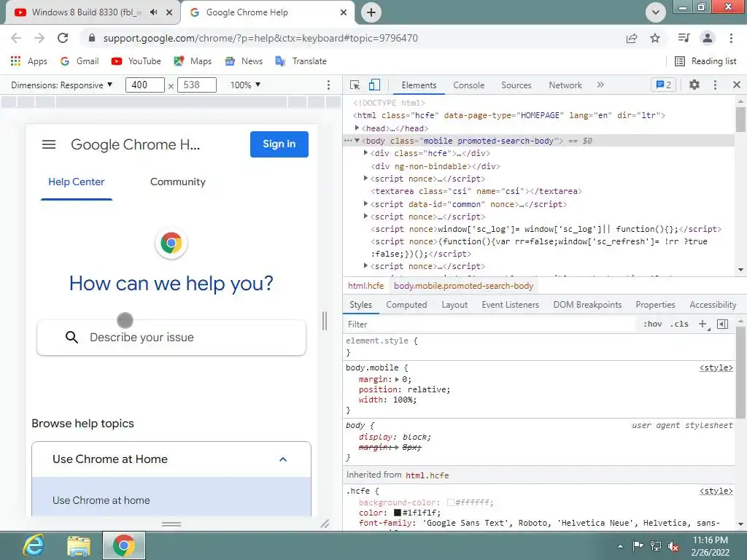Open device toolbar more options menu
The height and width of the screenshot is (560, 747).
tap(328, 85)
